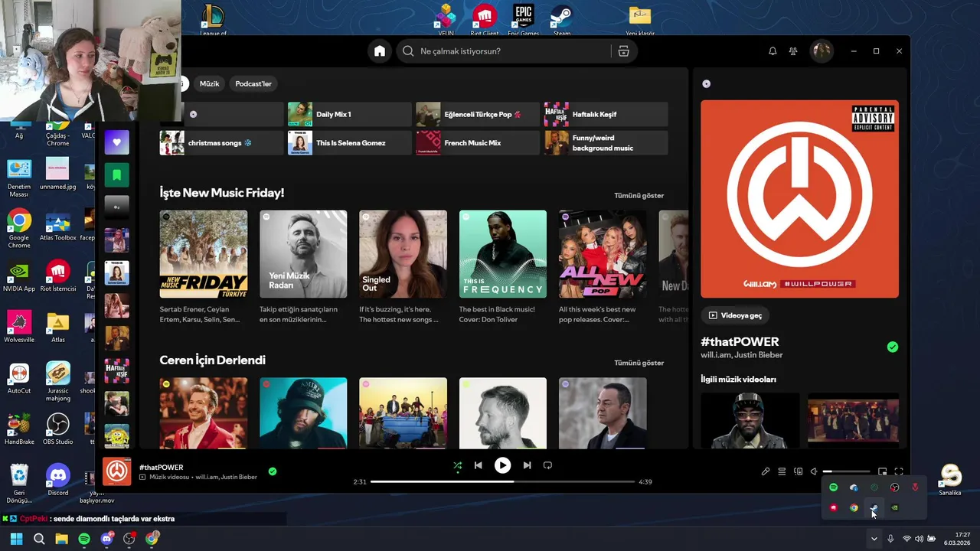Skip to the next track
980x551 pixels.
[527, 465]
